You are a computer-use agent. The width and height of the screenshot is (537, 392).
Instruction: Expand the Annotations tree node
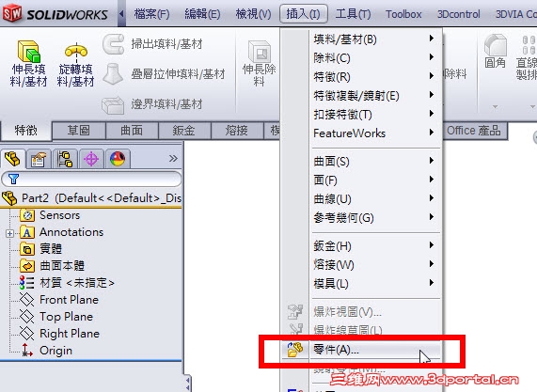10,233
